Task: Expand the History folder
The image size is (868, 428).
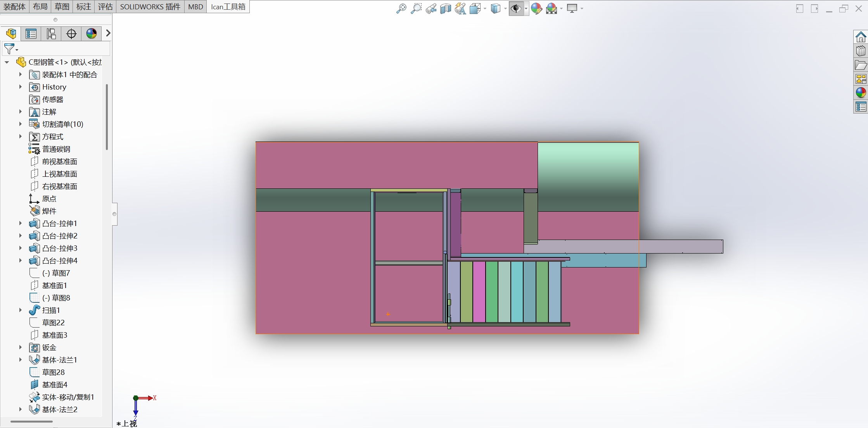Action: 21,87
